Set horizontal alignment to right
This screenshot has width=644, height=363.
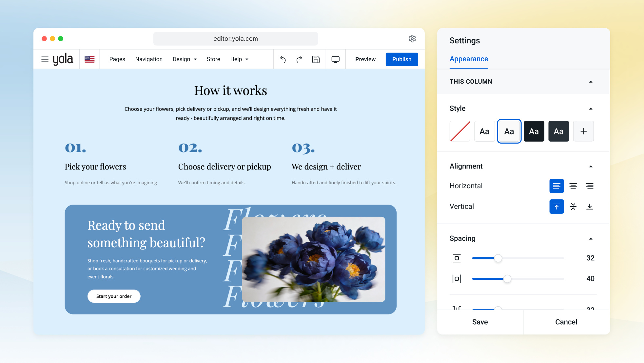(590, 186)
